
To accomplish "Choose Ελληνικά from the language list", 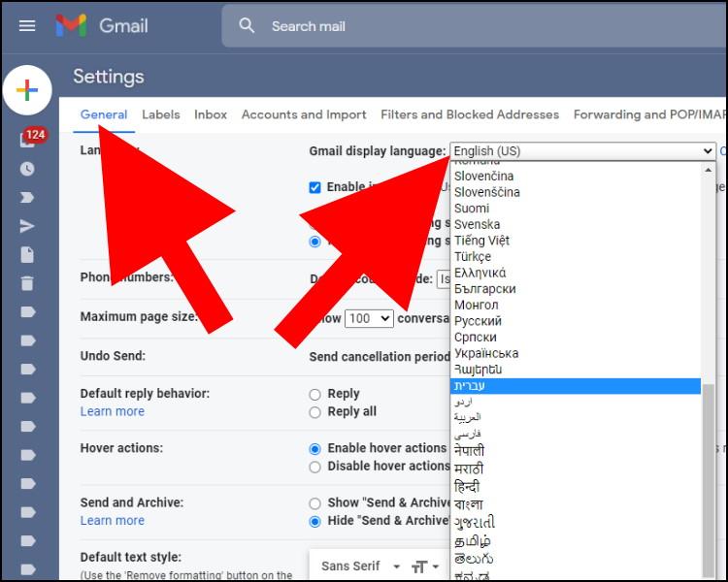I will (x=576, y=273).
